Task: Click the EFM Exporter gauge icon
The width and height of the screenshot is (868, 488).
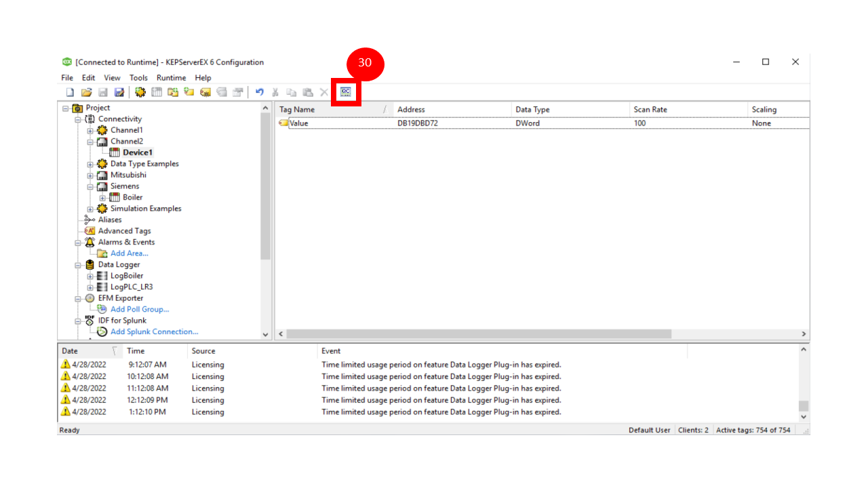Action: (x=90, y=298)
